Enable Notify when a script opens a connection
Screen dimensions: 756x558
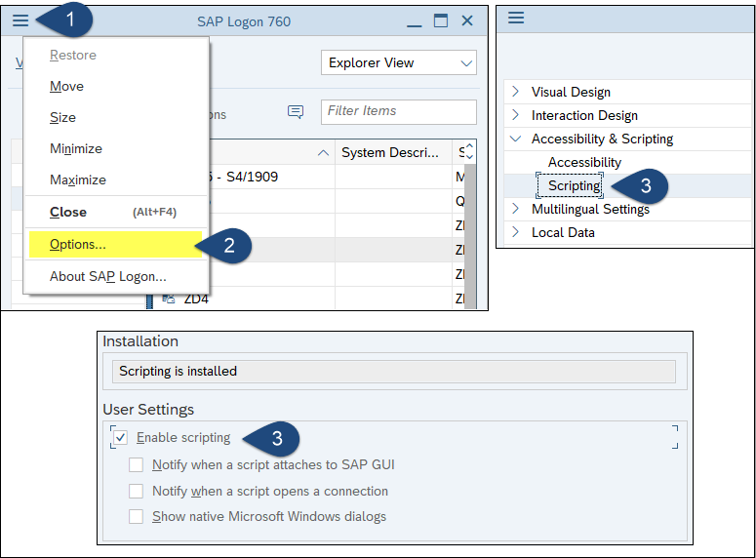coord(136,491)
